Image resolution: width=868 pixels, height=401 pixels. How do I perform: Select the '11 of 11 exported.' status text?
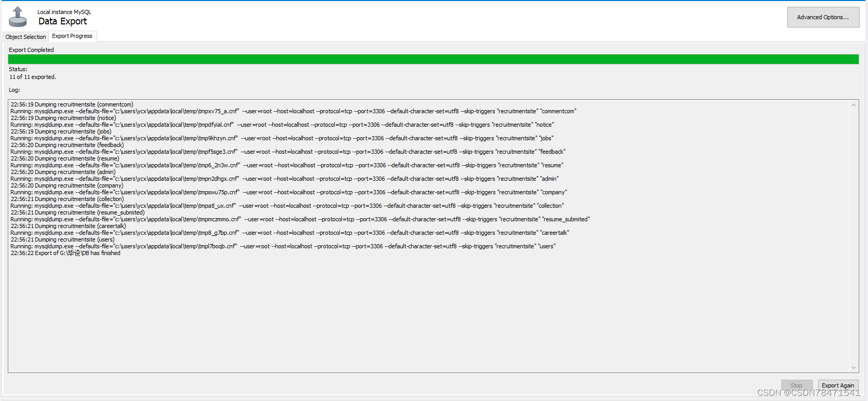pyautogui.click(x=33, y=77)
